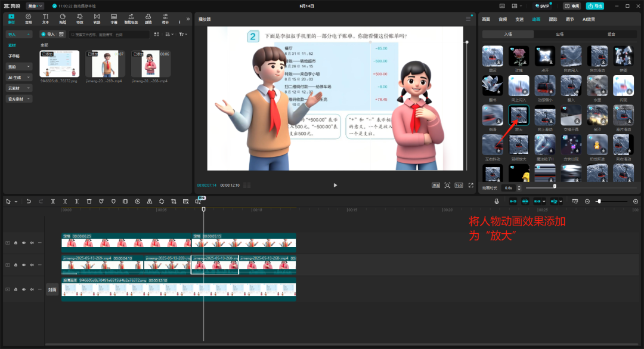Expand the AI生成 sidebar dropdown
Screen dimensions: 644x349
18,78
